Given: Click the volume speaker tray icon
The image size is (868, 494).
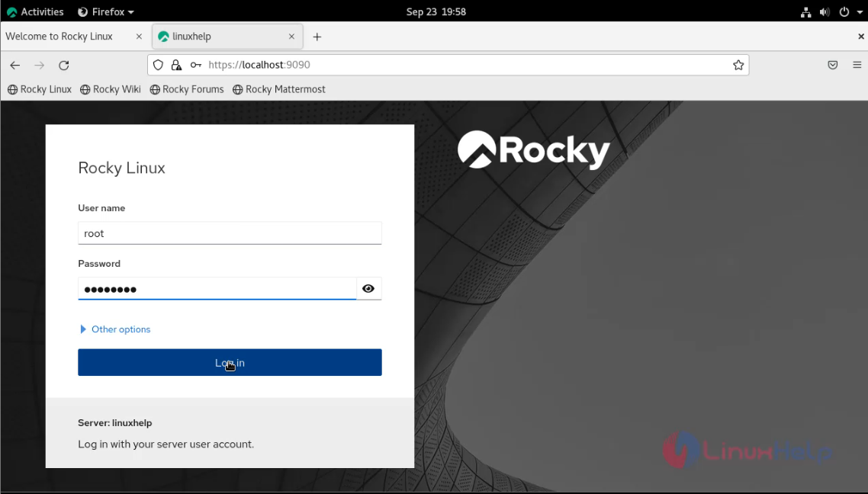Looking at the screenshot, I should tap(825, 11).
